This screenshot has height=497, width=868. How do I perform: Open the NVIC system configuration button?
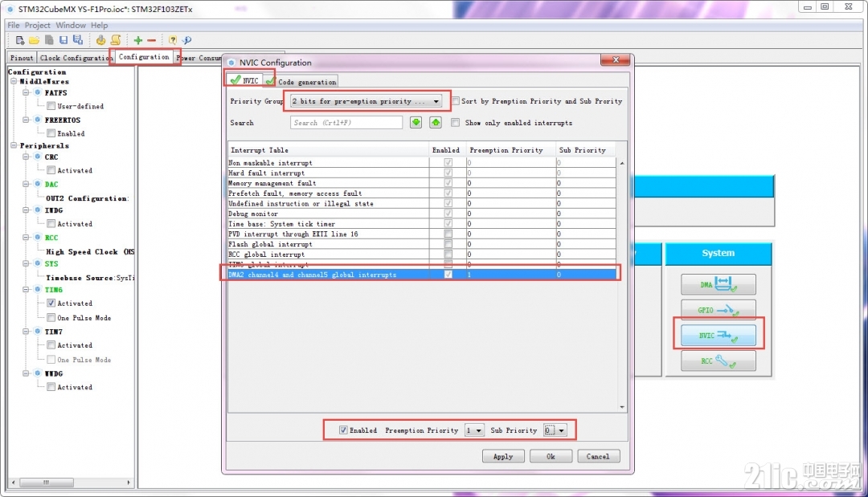click(x=718, y=336)
